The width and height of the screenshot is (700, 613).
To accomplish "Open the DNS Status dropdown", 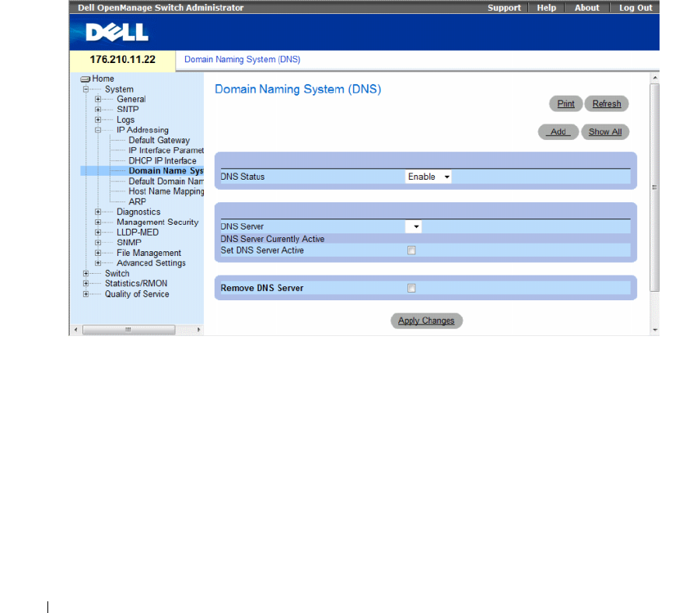I will (x=428, y=177).
